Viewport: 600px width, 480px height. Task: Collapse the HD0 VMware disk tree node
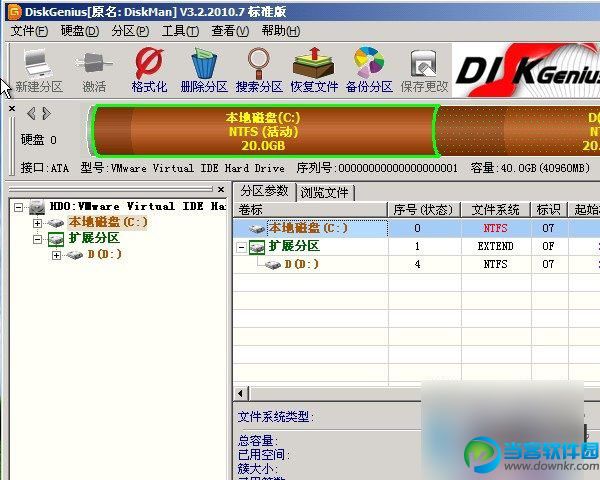click(18, 207)
